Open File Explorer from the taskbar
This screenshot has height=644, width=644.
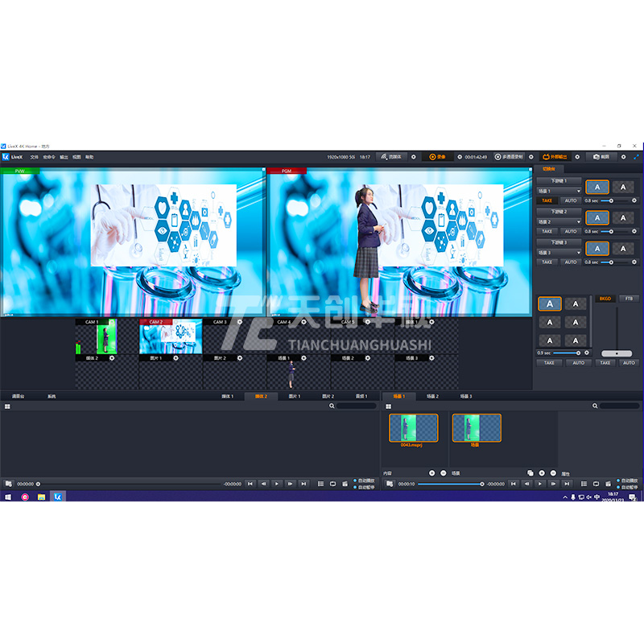pos(41,497)
